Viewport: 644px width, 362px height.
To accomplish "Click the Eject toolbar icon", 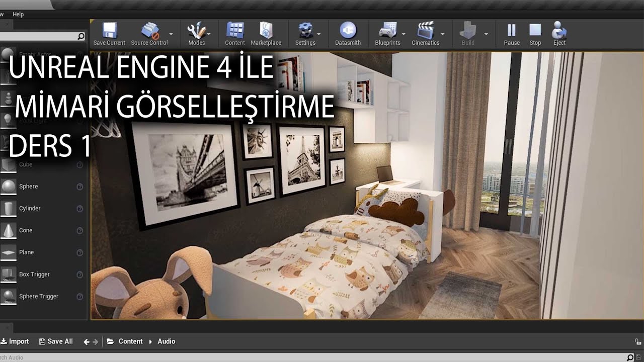I will click(559, 30).
